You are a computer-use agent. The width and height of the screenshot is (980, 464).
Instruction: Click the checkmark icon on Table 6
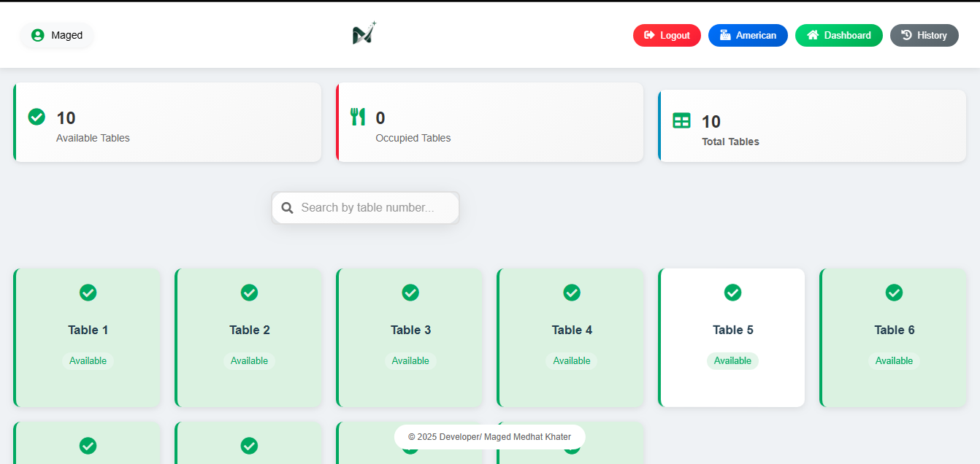(894, 293)
